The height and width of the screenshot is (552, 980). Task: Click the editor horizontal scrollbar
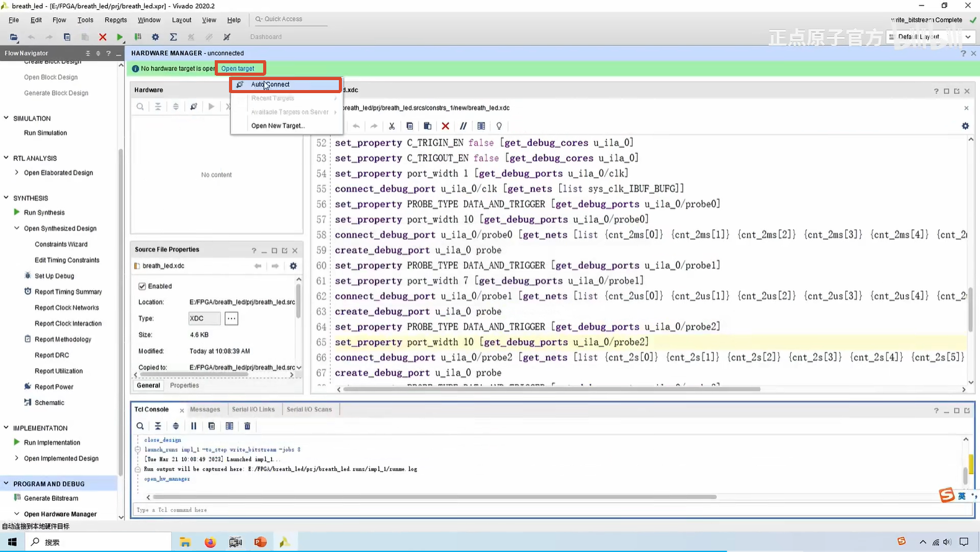pyautogui.click(x=551, y=389)
